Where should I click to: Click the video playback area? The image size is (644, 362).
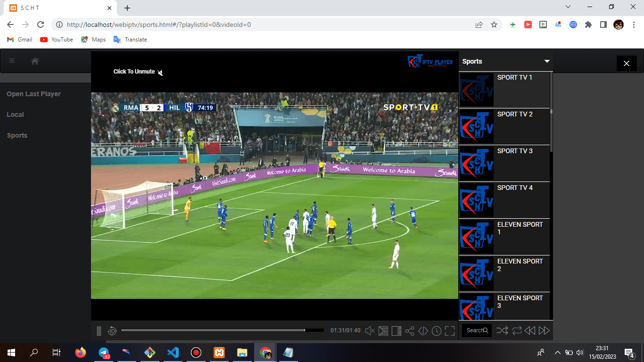[274, 196]
